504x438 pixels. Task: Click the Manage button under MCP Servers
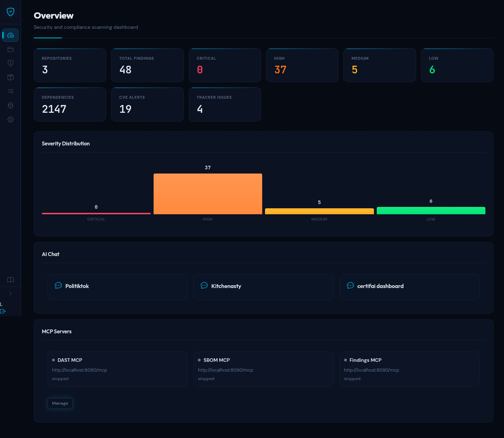(x=60, y=403)
